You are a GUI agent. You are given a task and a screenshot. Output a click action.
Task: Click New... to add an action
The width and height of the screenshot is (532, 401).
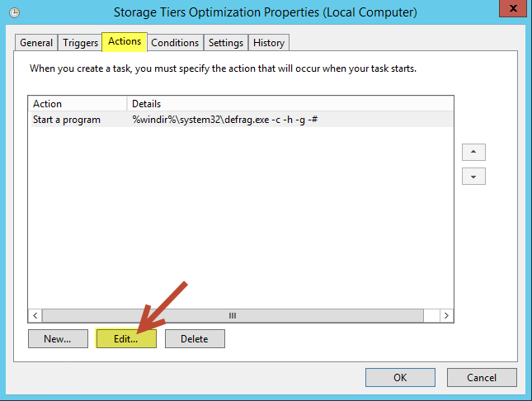58,338
